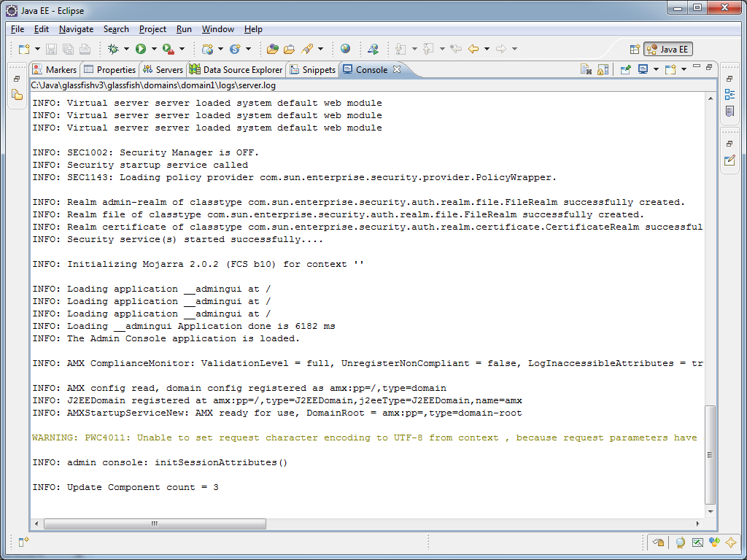Minimize the Console view
Screen dimensions: 747x560
click(697, 66)
